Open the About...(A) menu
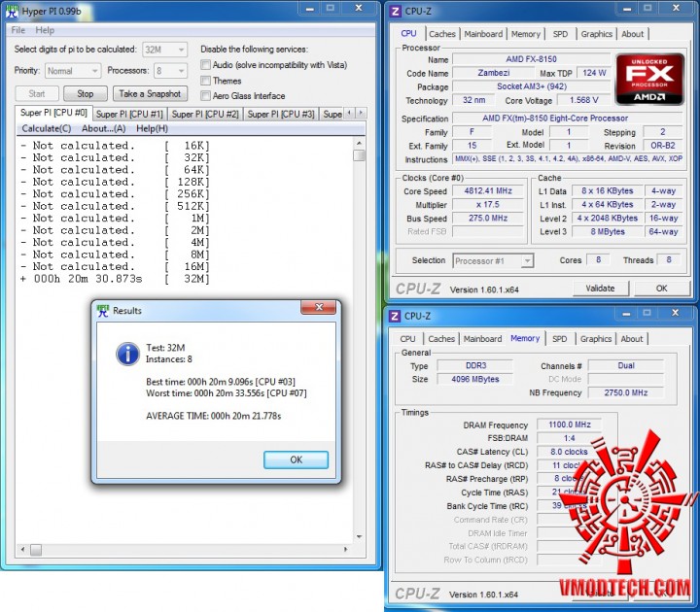 [x=104, y=129]
